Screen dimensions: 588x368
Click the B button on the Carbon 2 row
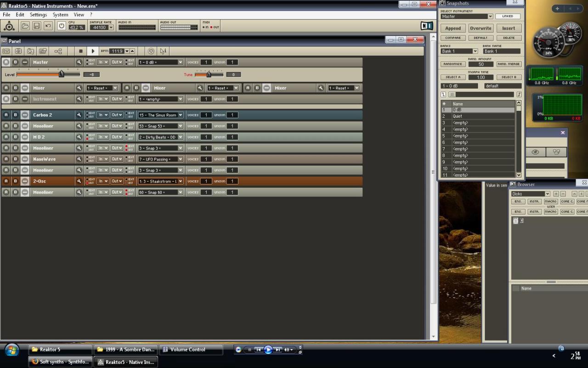(x=15, y=115)
